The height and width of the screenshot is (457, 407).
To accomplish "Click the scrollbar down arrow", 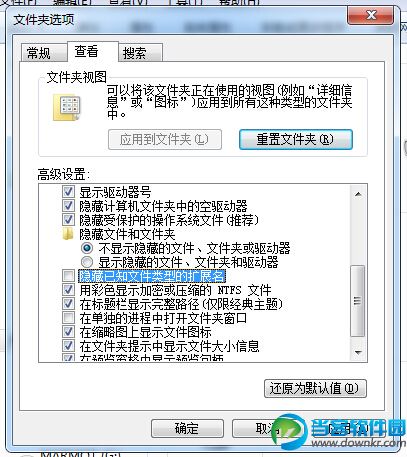I will click(x=358, y=352).
